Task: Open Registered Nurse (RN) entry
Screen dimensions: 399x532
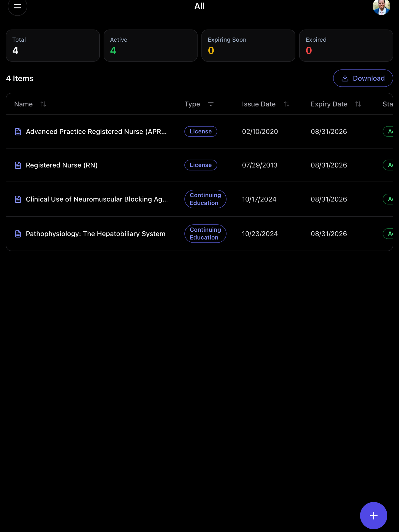Action: (61, 165)
